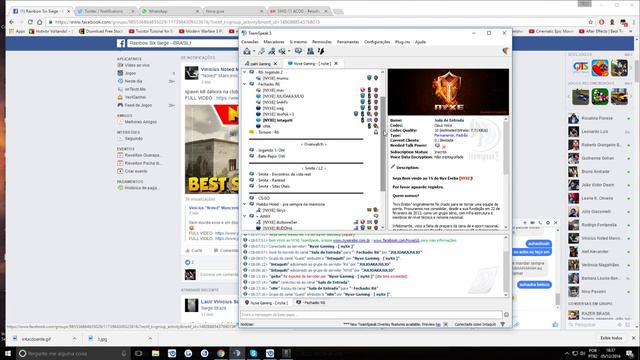
Task: Collapse the Amor channel
Action: 245,216
